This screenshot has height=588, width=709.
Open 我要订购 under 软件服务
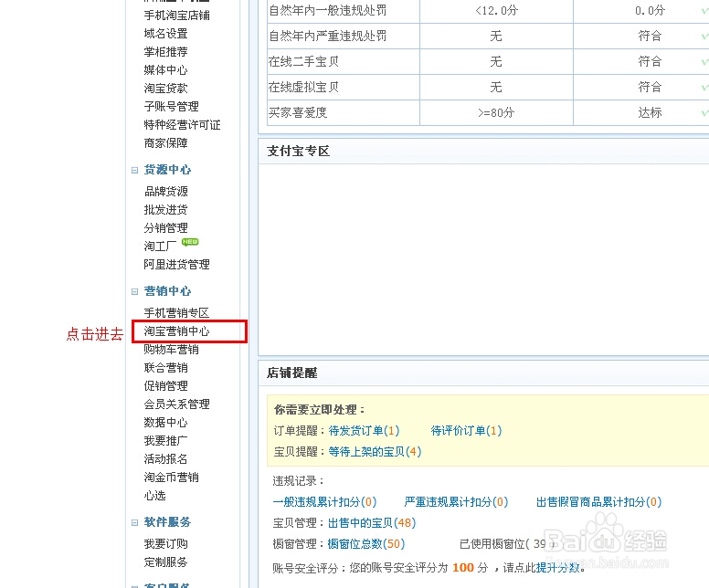pyautogui.click(x=165, y=543)
